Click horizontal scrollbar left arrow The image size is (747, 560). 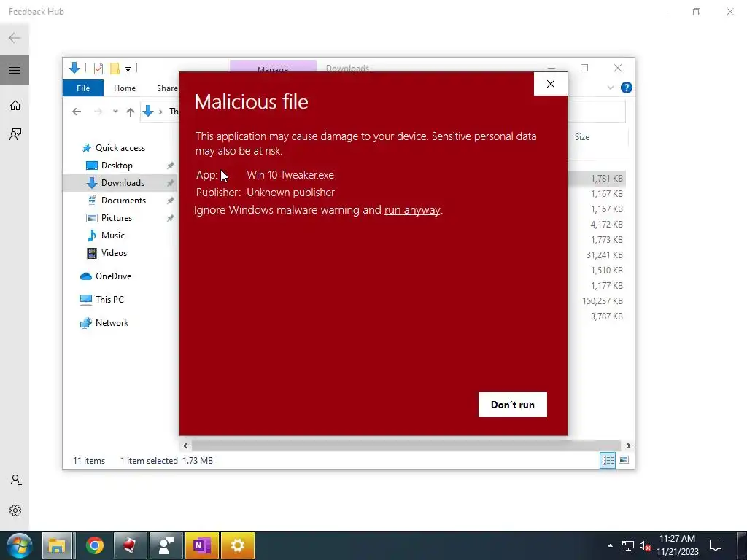(x=185, y=446)
